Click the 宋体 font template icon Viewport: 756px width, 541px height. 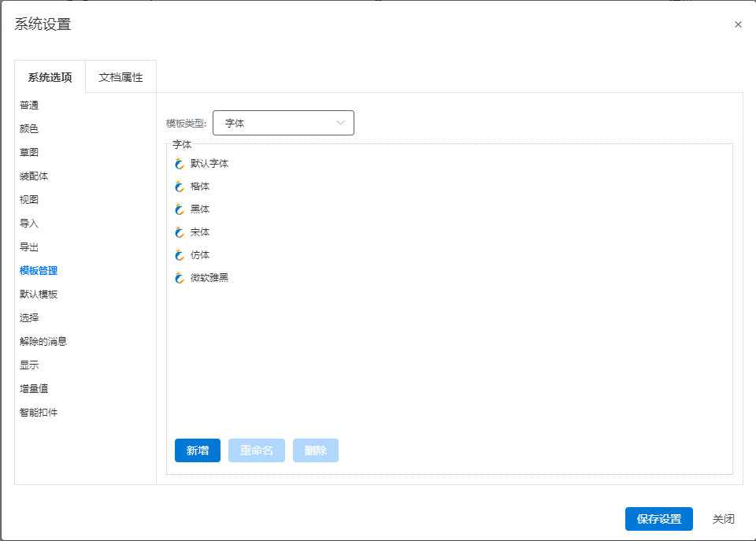(x=180, y=232)
